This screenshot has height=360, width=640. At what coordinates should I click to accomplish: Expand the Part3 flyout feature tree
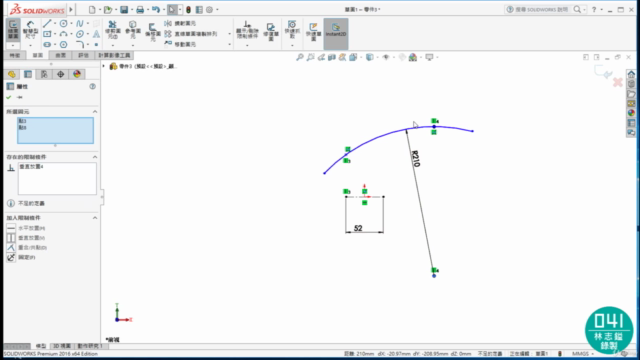[x=104, y=66]
